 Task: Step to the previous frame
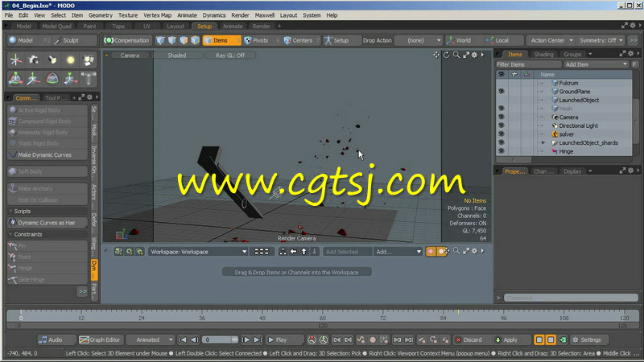194,339
